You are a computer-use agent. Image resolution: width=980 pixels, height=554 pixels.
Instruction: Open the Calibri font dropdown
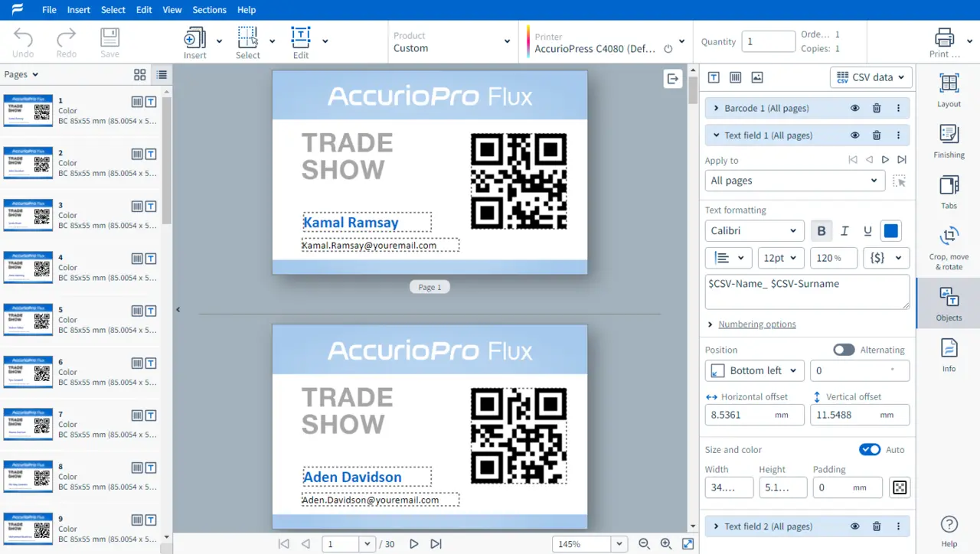(754, 231)
